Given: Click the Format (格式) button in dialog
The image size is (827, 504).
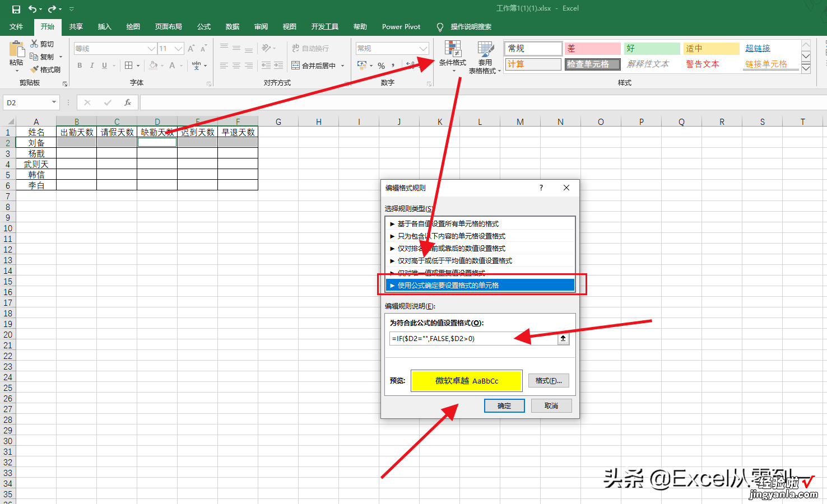Looking at the screenshot, I should click(x=549, y=381).
